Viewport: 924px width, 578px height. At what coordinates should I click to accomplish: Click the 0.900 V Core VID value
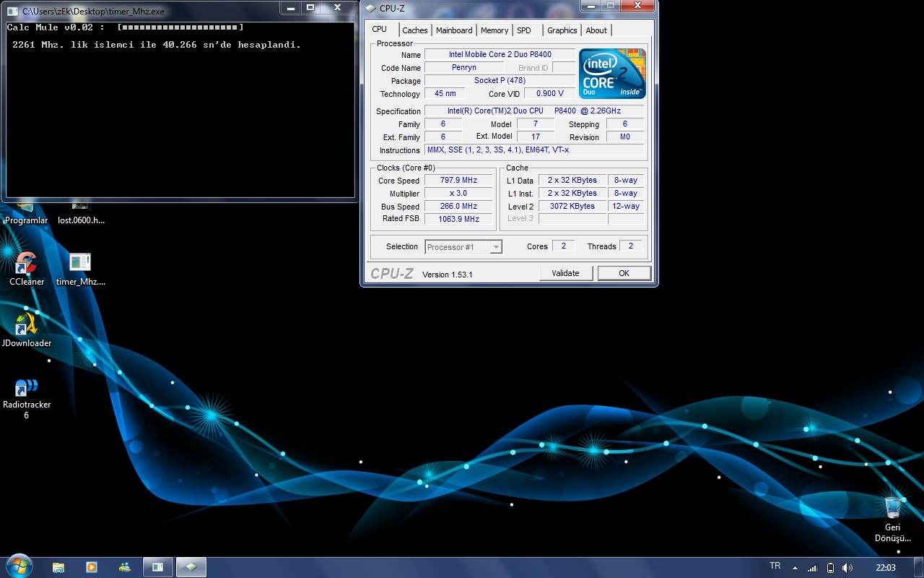(550, 93)
